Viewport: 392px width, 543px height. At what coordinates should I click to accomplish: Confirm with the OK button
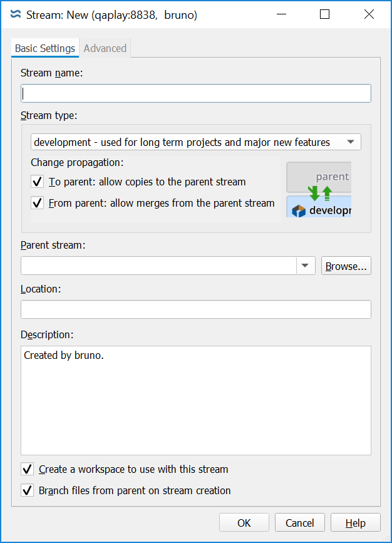coord(244,523)
